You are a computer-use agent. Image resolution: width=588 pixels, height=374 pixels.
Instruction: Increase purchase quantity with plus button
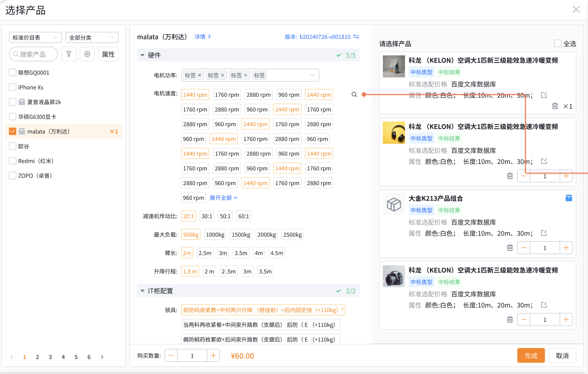tap(213, 356)
